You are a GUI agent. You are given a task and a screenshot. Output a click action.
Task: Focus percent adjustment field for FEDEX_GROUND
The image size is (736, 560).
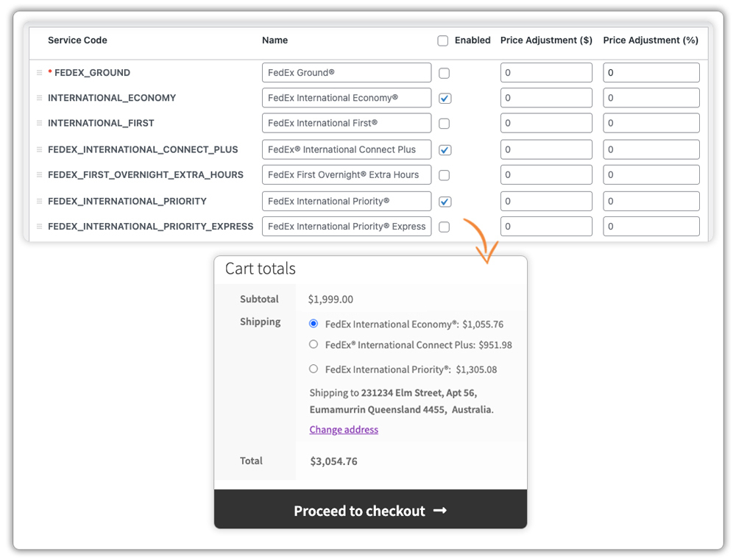(x=651, y=73)
